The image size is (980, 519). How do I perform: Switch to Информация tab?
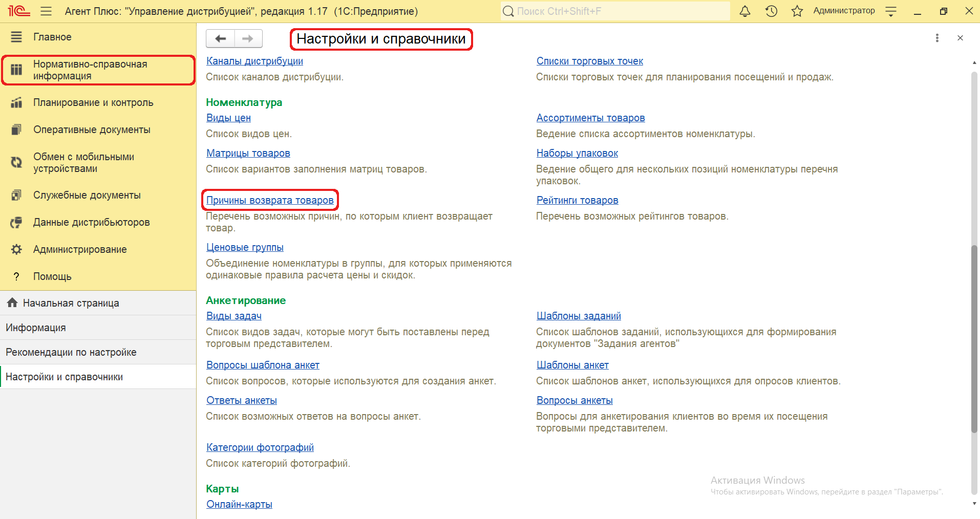[x=98, y=328]
